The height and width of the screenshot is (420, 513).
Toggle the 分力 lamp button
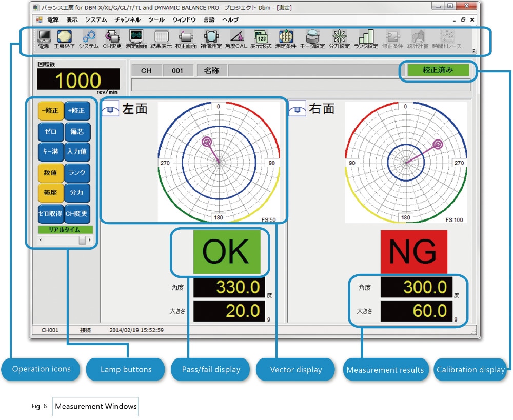click(x=77, y=193)
